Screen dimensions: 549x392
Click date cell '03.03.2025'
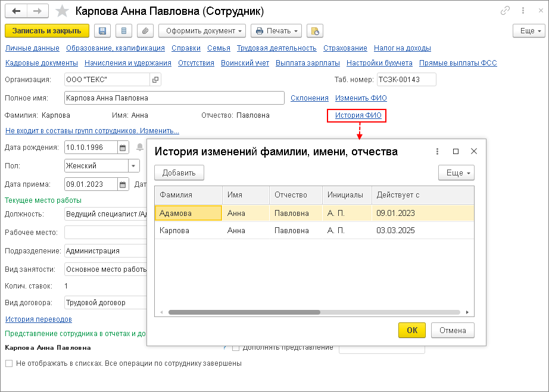click(395, 230)
